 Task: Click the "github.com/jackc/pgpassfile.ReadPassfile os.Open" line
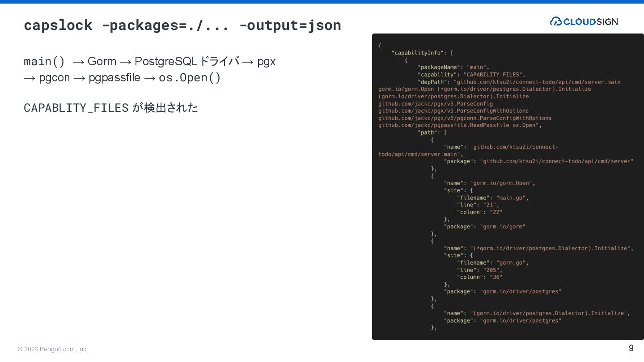460,125
